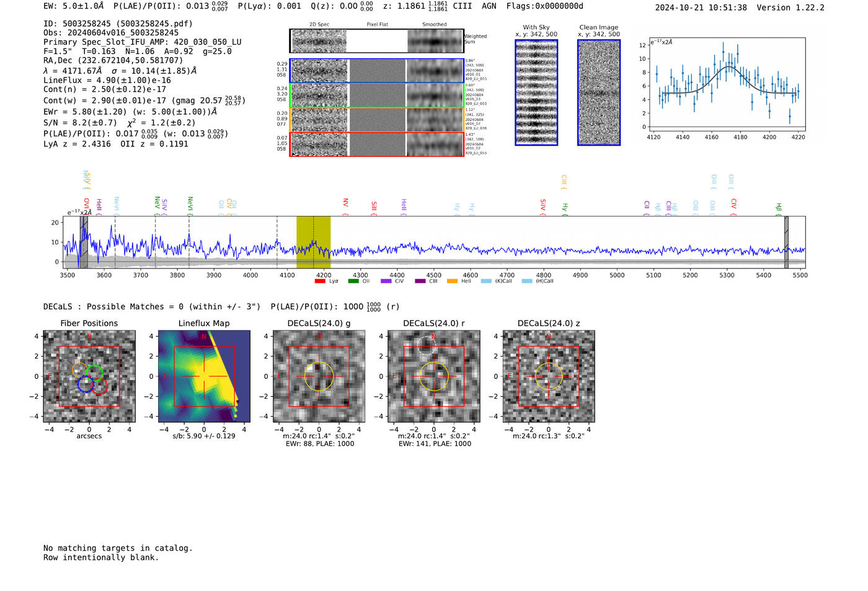The width and height of the screenshot is (868, 591).
Task: Click the OII green legend swatch
Action: click(353, 281)
